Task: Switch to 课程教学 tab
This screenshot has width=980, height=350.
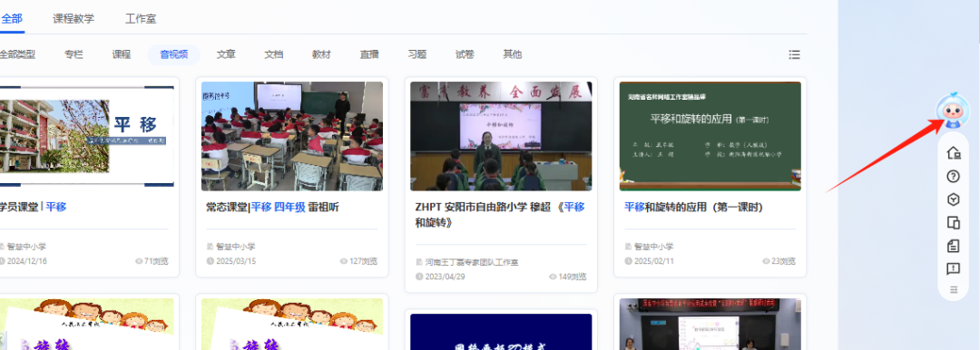Action: [x=73, y=19]
